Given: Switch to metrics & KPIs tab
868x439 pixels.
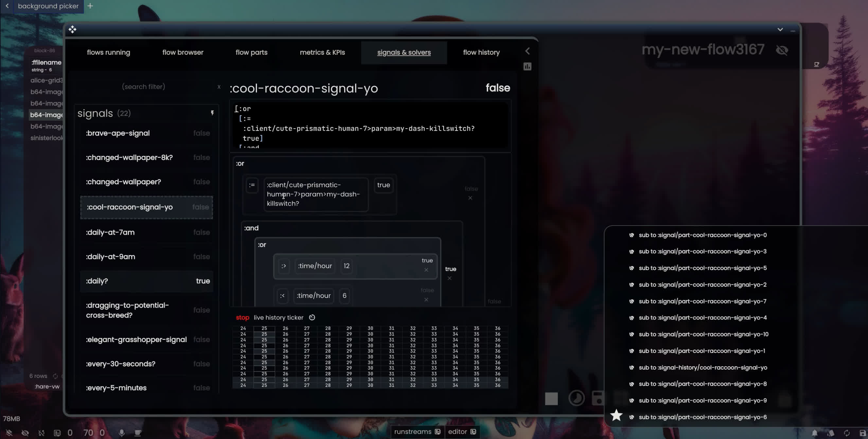Looking at the screenshot, I should [x=322, y=52].
